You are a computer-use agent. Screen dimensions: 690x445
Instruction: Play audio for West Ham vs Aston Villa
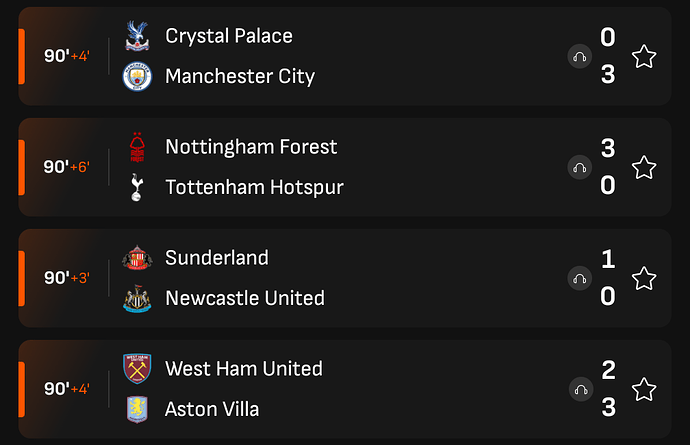pos(579,389)
